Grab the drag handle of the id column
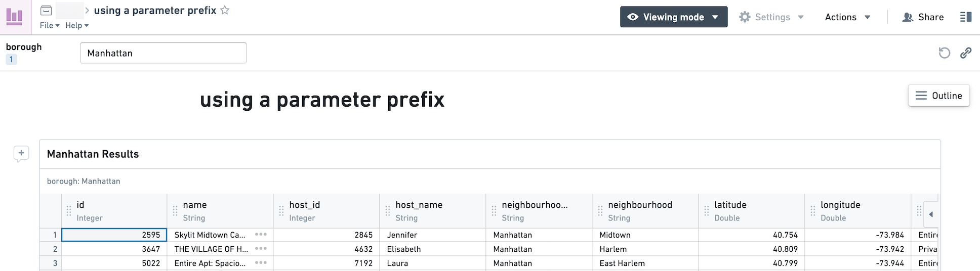Viewport: 980px width, 271px height. click(69, 211)
